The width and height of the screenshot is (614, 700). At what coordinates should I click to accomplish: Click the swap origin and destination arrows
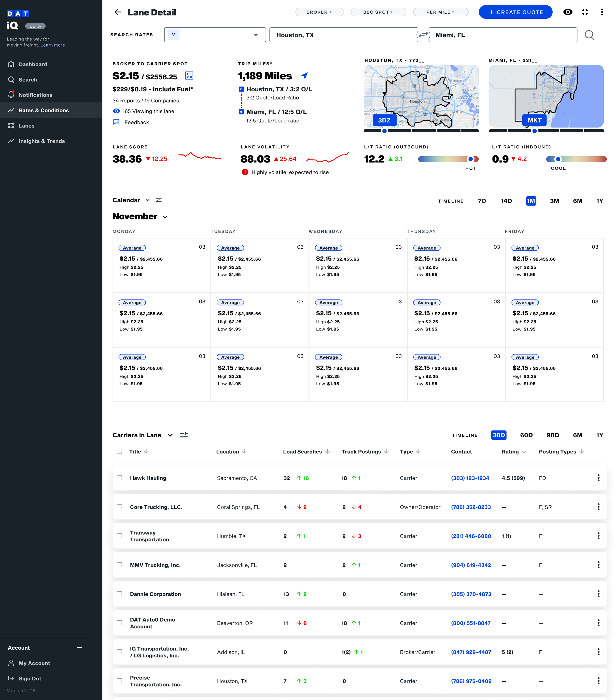(423, 35)
